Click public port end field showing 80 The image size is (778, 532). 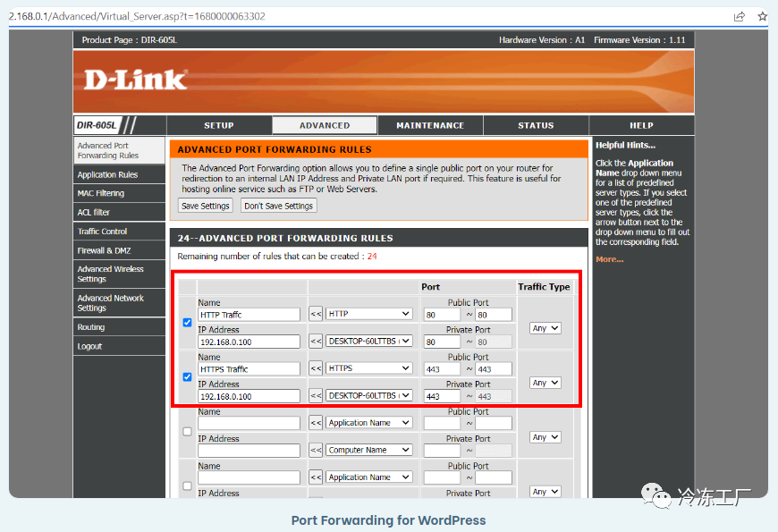494,315
